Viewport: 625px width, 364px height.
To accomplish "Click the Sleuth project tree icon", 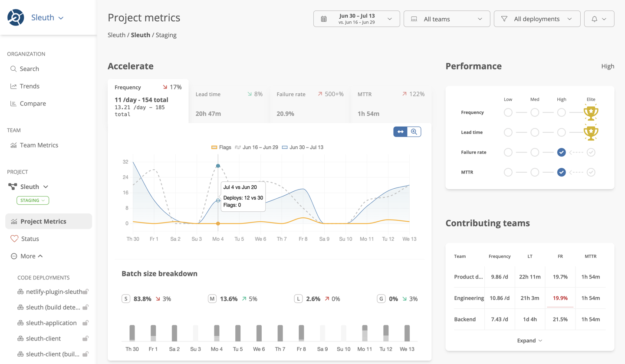I will coord(13,187).
